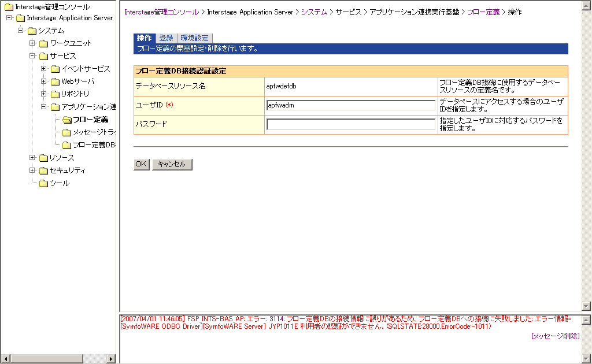Select the リソース tree item label

pyautogui.click(x=62, y=158)
